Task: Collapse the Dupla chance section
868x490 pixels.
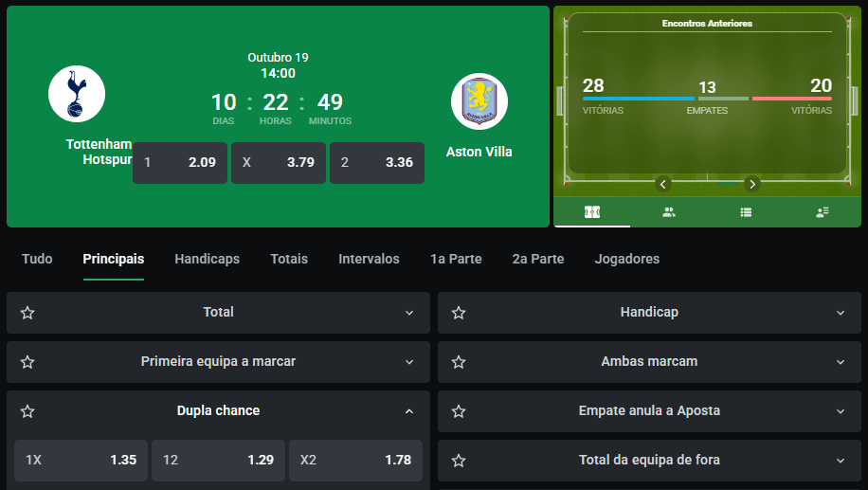Action: pos(409,411)
